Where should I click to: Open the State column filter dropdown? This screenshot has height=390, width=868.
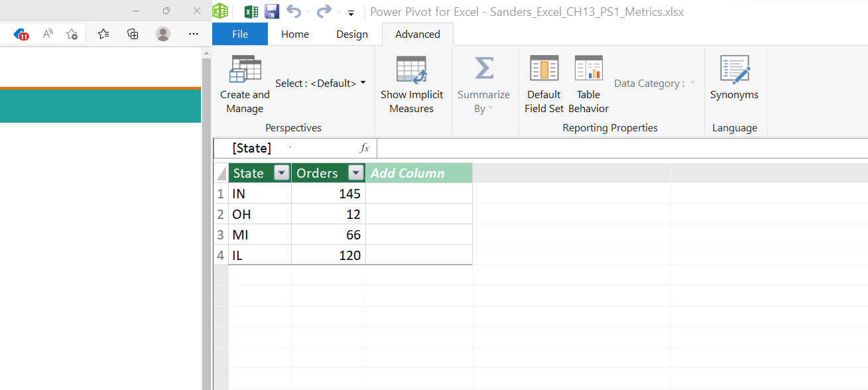pyautogui.click(x=282, y=173)
